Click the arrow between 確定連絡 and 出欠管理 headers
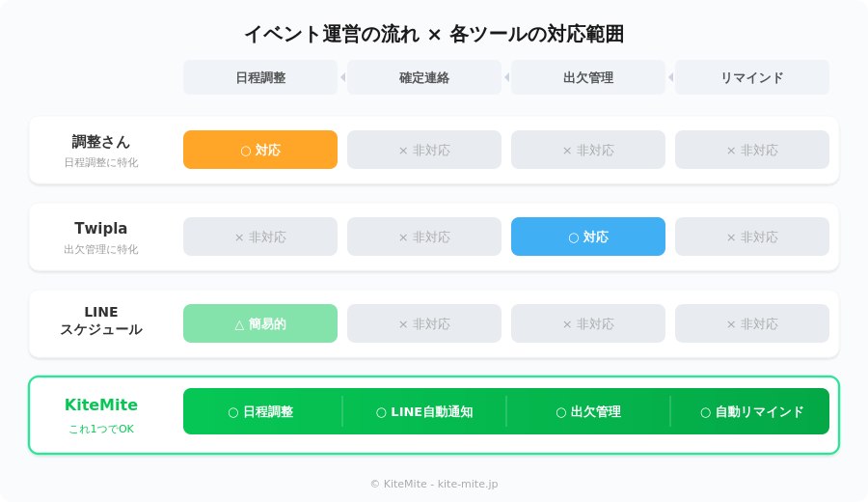Viewport: 868px width, 502px height. coord(506,77)
